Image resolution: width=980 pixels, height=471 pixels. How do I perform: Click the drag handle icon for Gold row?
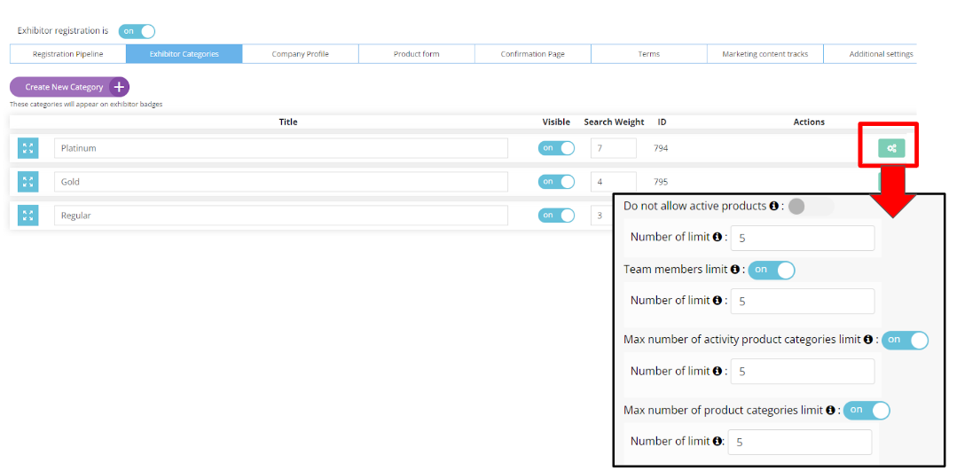(x=27, y=182)
